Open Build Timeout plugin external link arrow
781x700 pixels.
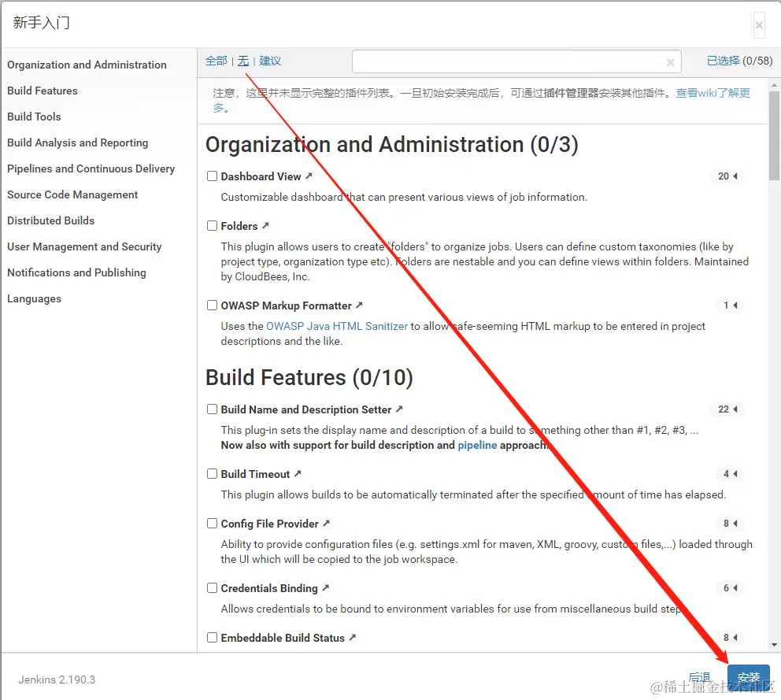point(298,473)
